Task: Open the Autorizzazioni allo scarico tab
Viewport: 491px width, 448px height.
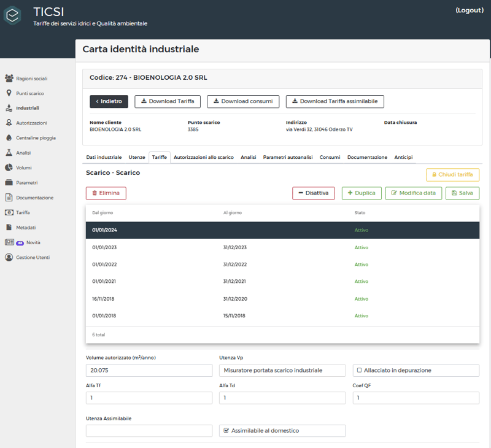Action: [x=204, y=157]
